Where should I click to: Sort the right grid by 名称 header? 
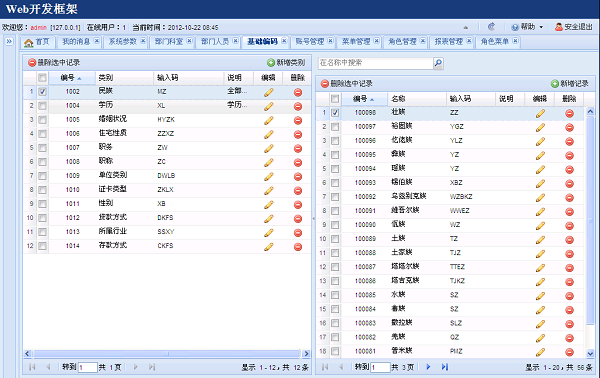click(417, 99)
